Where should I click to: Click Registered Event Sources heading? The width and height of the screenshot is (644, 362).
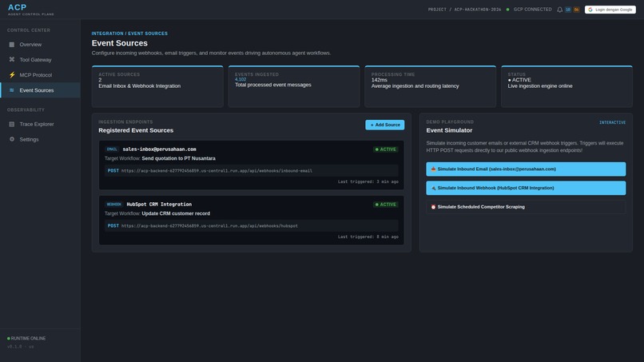click(x=136, y=130)
